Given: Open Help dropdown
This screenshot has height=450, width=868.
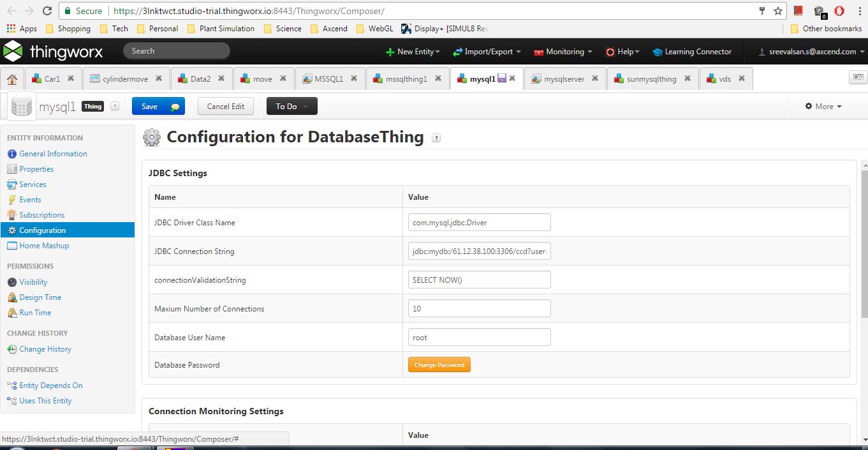Looking at the screenshot, I should coord(622,52).
